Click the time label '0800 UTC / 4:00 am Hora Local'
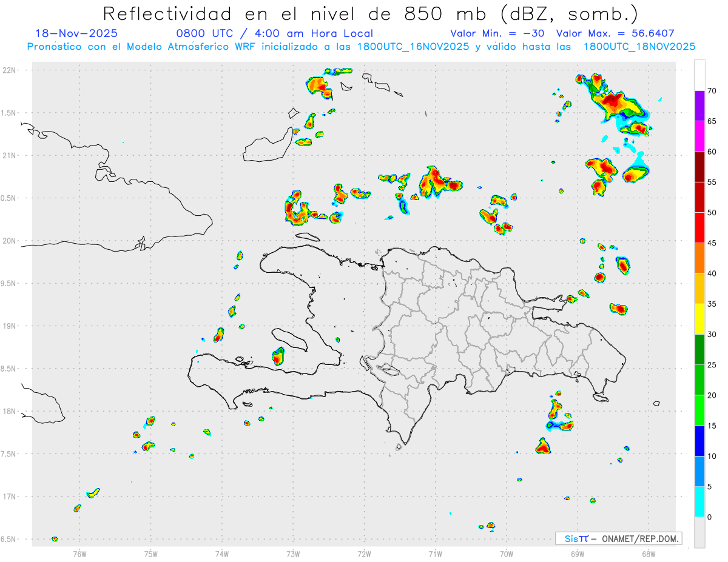This screenshot has width=728, height=562. tap(274, 33)
